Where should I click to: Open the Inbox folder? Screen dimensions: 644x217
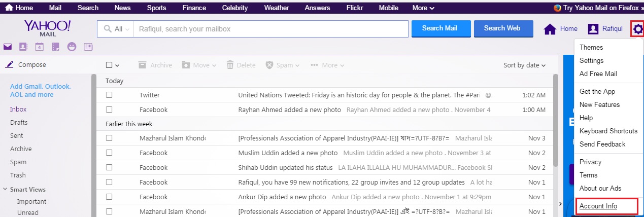pyautogui.click(x=18, y=109)
